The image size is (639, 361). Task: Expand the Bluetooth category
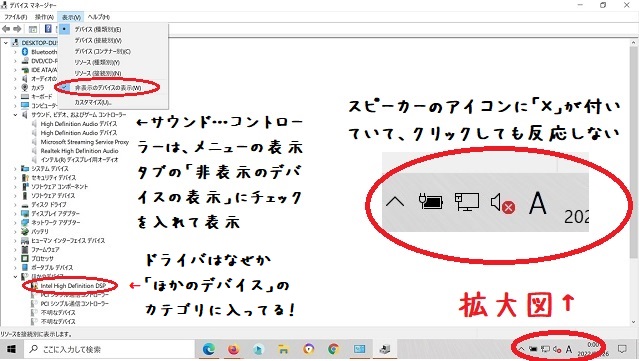coord(15,52)
